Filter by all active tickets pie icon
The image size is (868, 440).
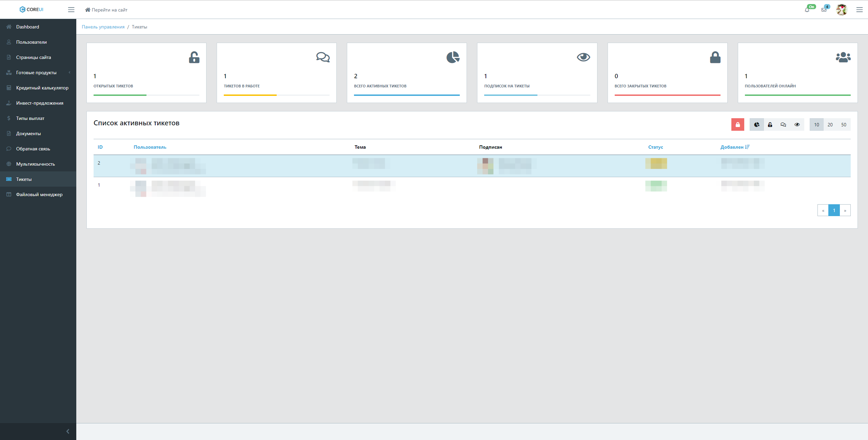[x=756, y=125]
